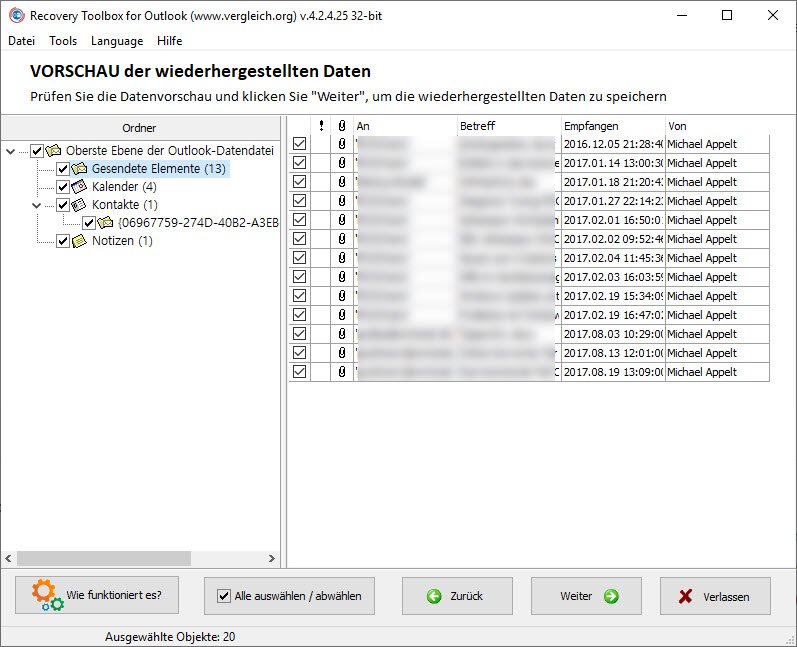The width and height of the screenshot is (797, 647).
Task: Click attachment icon of 2017.02.02 09:52 message
Action: pos(342,239)
